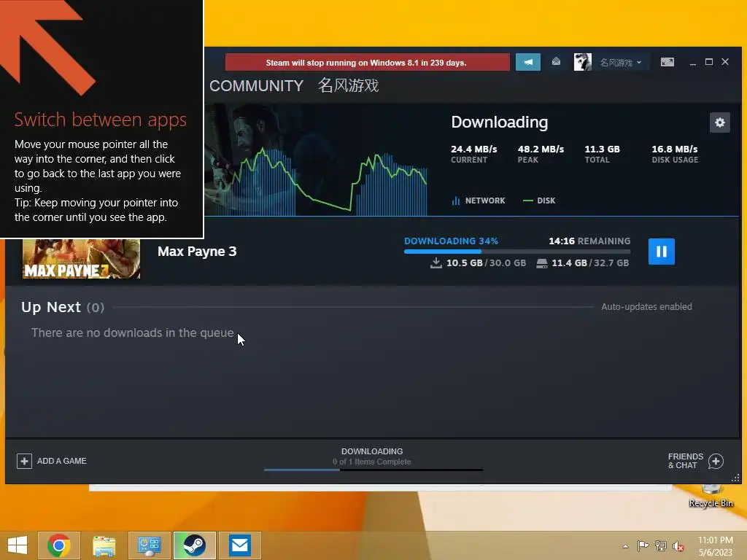The width and height of the screenshot is (747, 560).
Task: Open download settings gear icon
Action: pyautogui.click(x=719, y=122)
